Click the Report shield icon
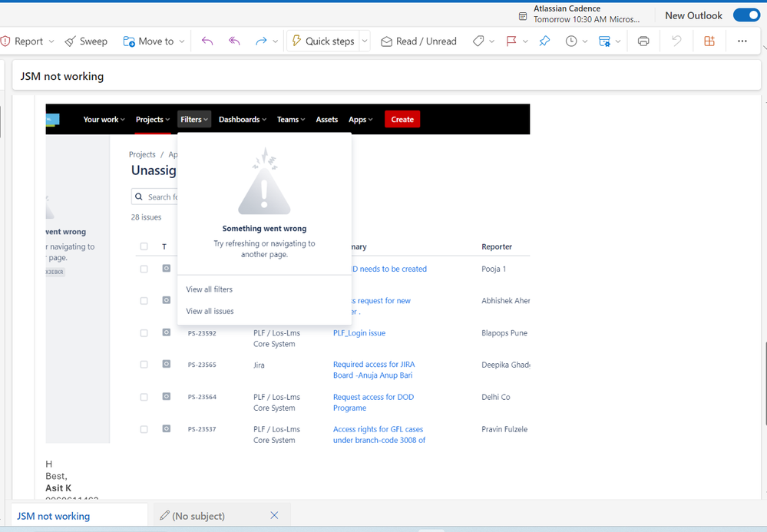The image size is (767, 532). pyautogui.click(x=5, y=41)
